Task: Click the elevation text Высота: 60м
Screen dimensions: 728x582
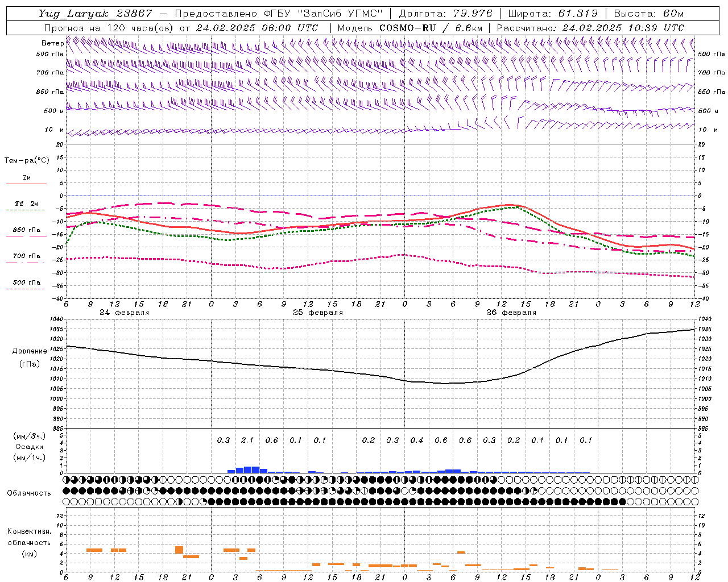Action: click(x=649, y=14)
